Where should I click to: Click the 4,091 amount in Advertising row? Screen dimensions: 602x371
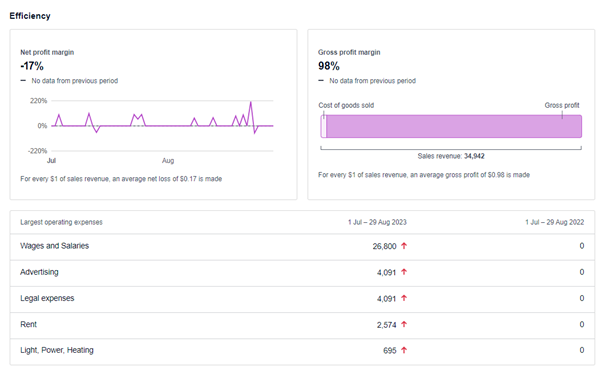(x=386, y=272)
